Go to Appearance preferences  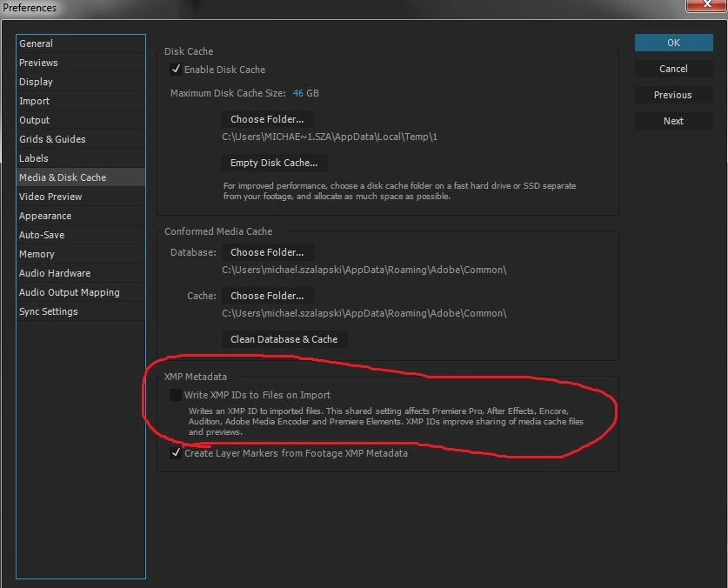81,216
